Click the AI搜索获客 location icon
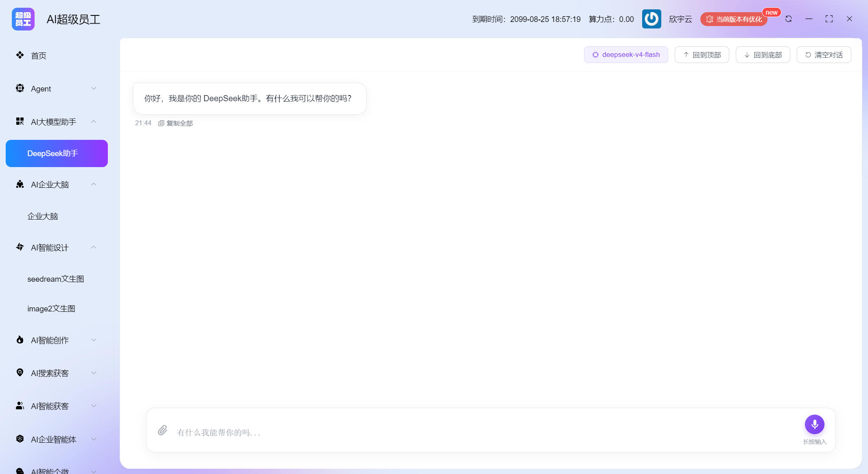This screenshot has width=868, height=474. [x=20, y=373]
